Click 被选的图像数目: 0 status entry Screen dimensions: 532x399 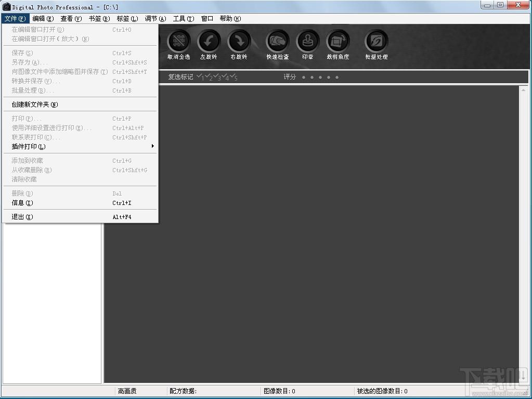[x=382, y=391]
